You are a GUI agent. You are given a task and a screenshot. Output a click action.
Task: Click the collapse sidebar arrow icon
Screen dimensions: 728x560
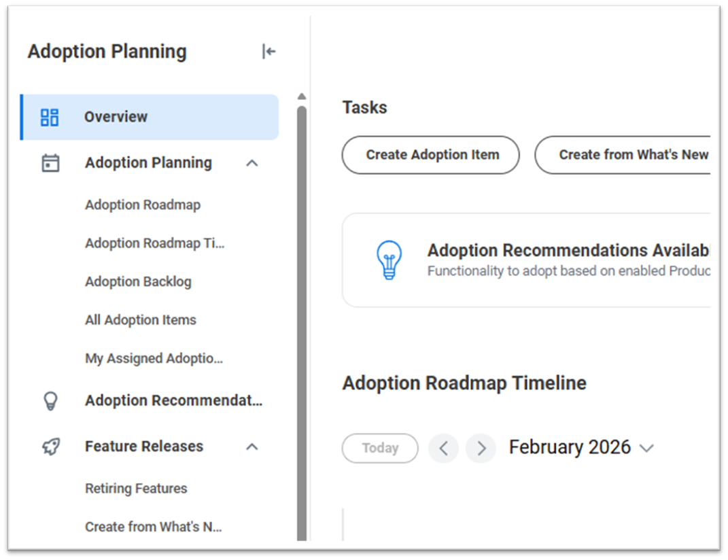[268, 52]
